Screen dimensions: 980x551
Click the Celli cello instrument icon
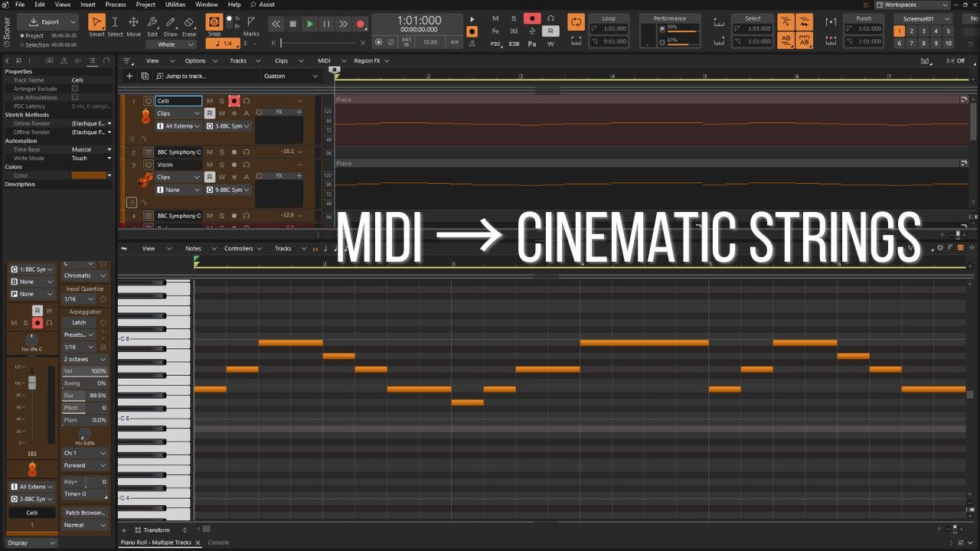145,116
